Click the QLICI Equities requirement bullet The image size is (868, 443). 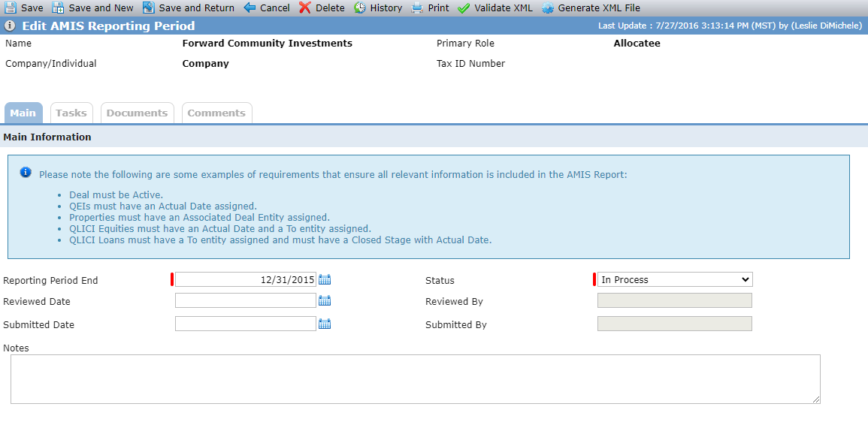(220, 228)
